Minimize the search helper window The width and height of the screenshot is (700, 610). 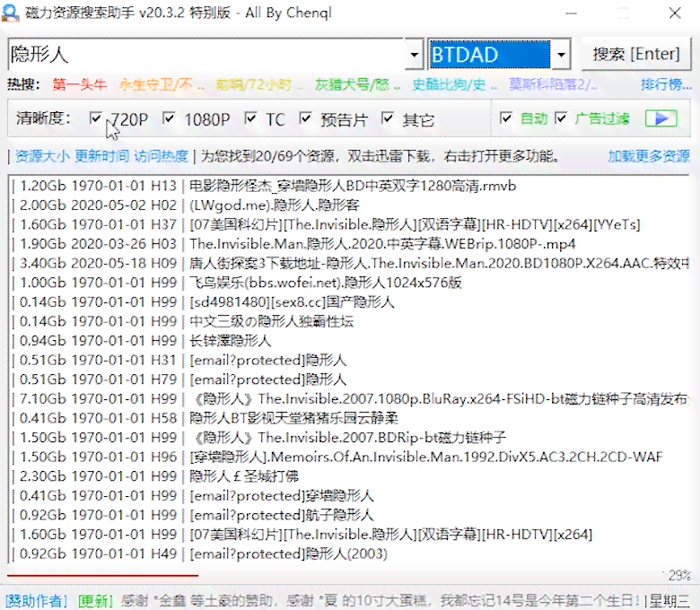571,13
